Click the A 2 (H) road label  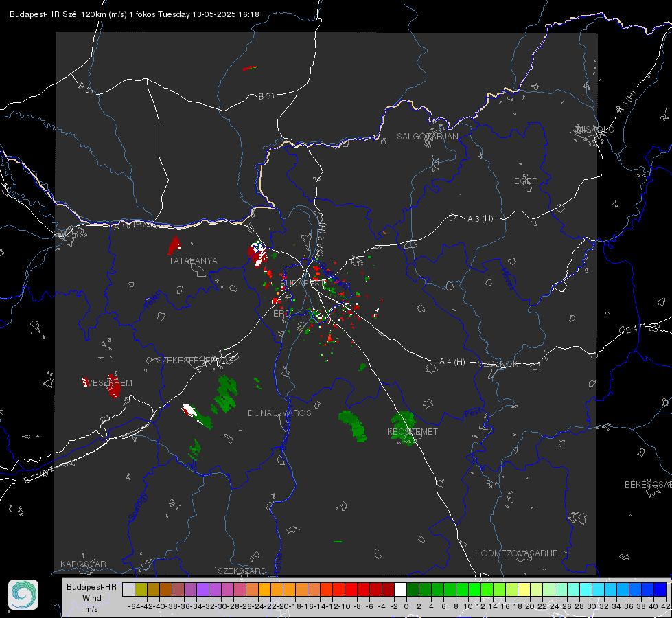click(321, 236)
